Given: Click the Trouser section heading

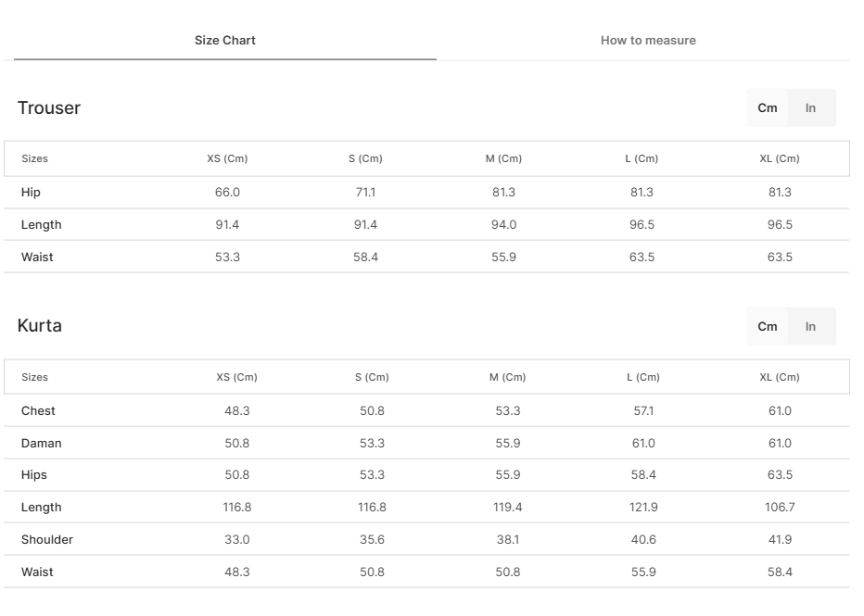Looking at the screenshot, I should (49, 108).
